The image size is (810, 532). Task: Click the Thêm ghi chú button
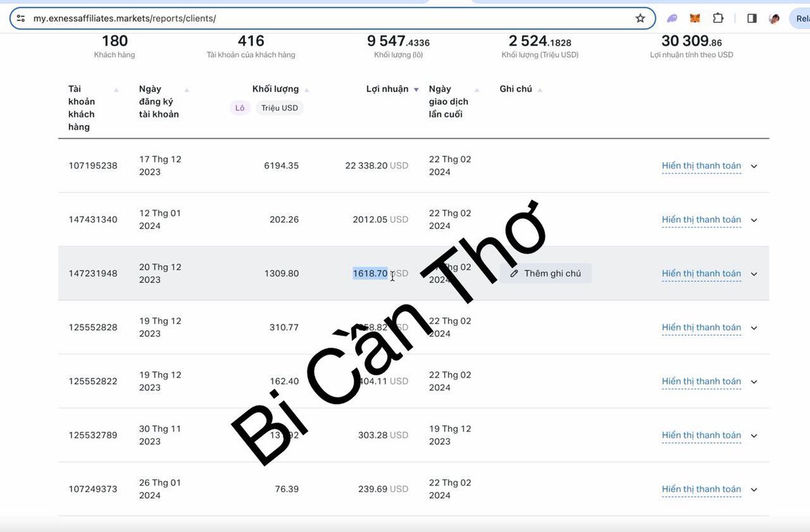pos(549,273)
